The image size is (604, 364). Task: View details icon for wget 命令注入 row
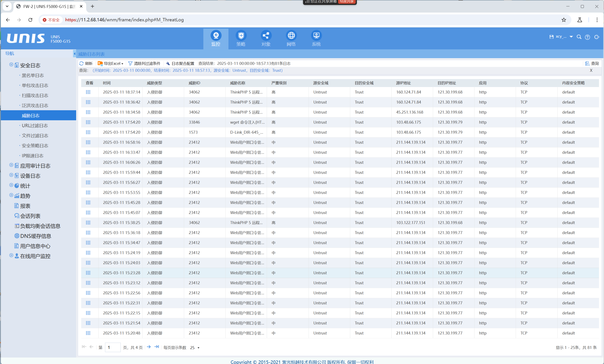88,122
